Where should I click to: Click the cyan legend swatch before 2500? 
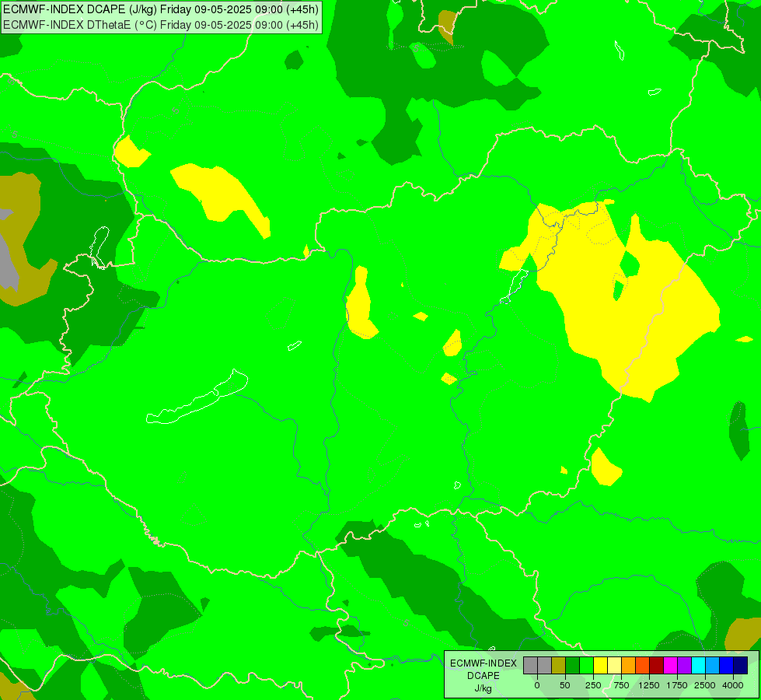click(x=698, y=665)
